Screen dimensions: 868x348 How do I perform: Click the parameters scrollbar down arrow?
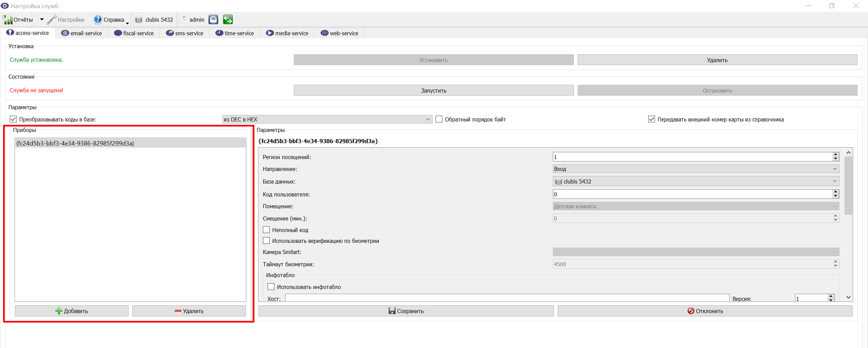(x=848, y=297)
